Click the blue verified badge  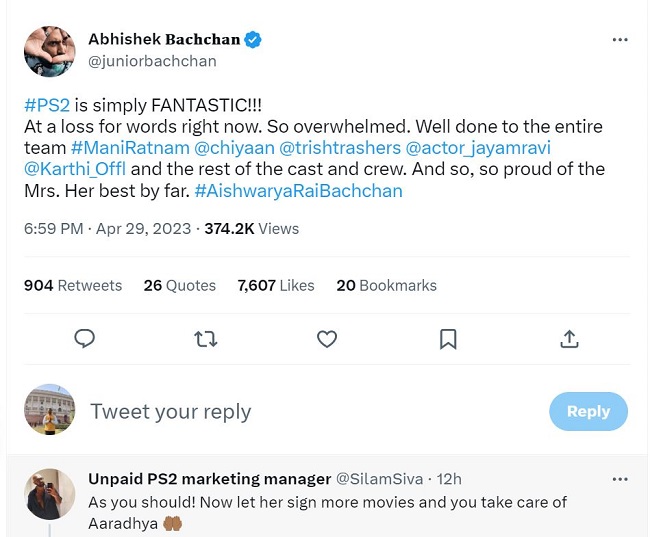[254, 40]
